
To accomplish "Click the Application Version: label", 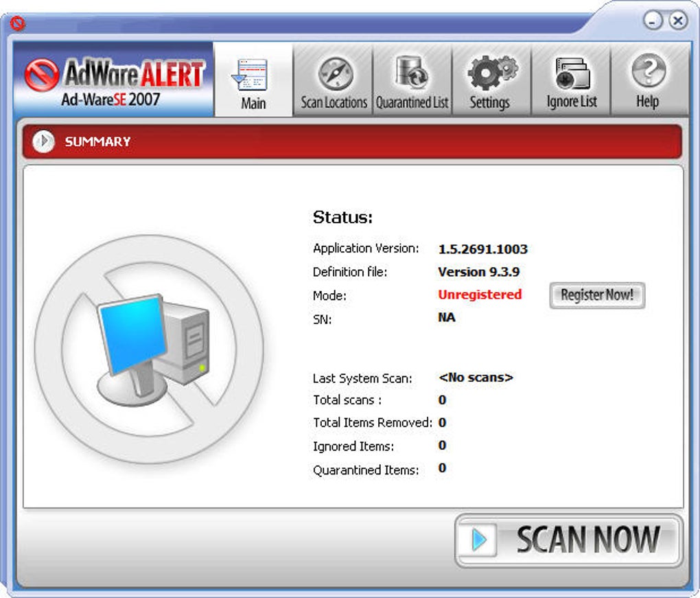I will click(x=366, y=249).
